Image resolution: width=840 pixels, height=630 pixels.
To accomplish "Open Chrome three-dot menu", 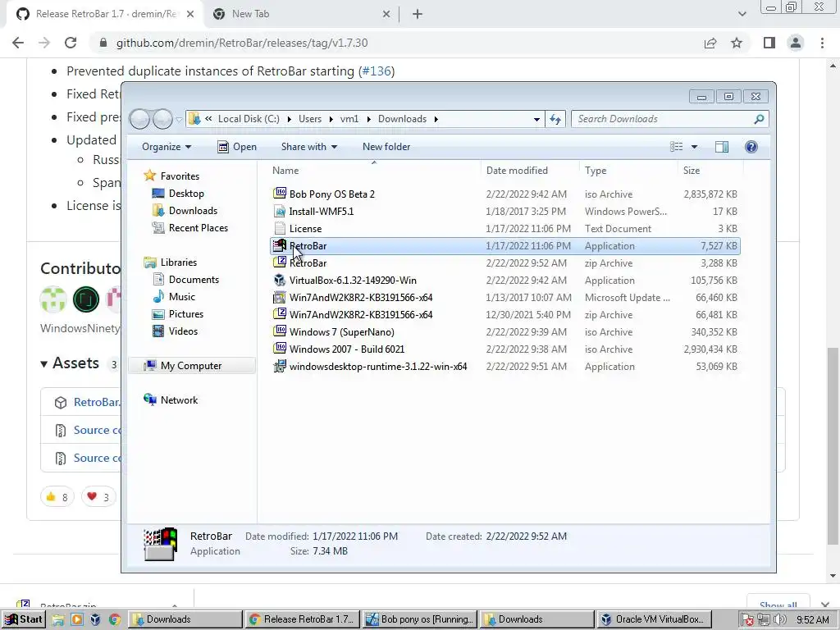I will [x=822, y=43].
